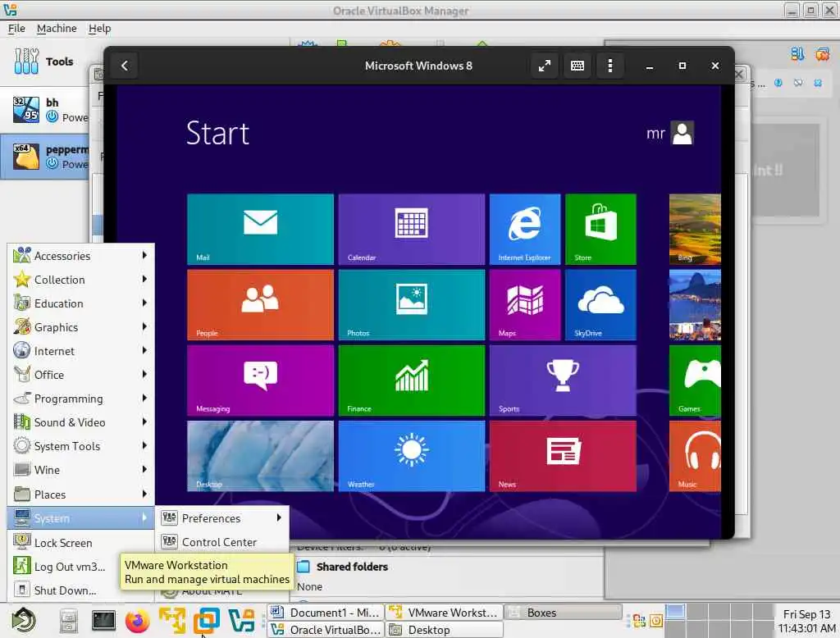The height and width of the screenshot is (638, 840).
Task: Go back with the Boxes back arrow
Action: 125,66
